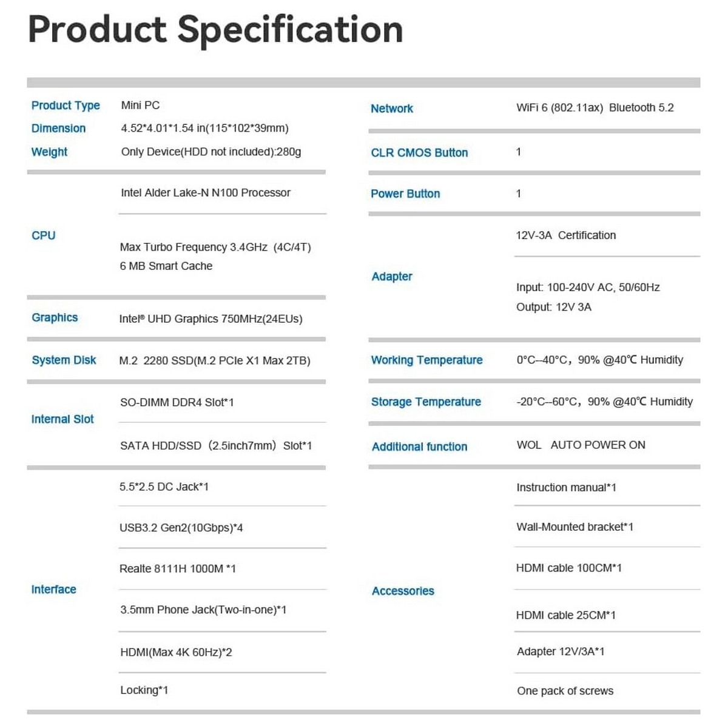Click the Product Specification heading
728x728 pixels.
(x=215, y=30)
